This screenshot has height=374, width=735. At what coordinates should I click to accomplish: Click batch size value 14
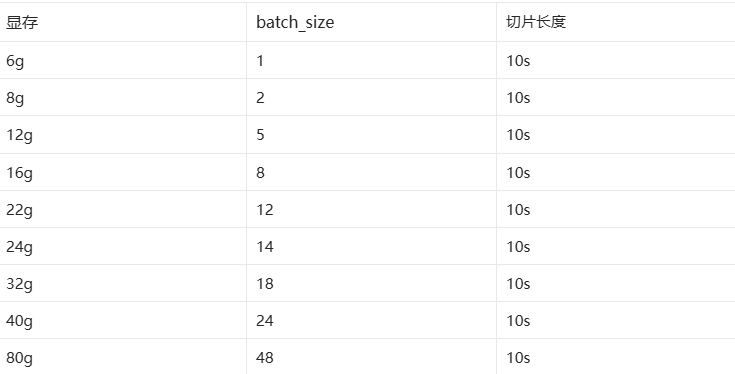[x=265, y=247]
